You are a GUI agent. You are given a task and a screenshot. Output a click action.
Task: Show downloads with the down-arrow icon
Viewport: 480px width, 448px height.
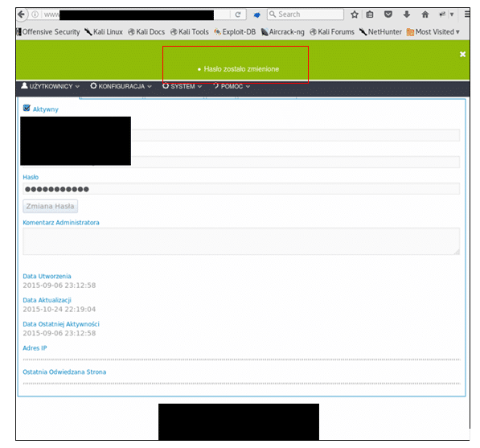coord(407,14)
